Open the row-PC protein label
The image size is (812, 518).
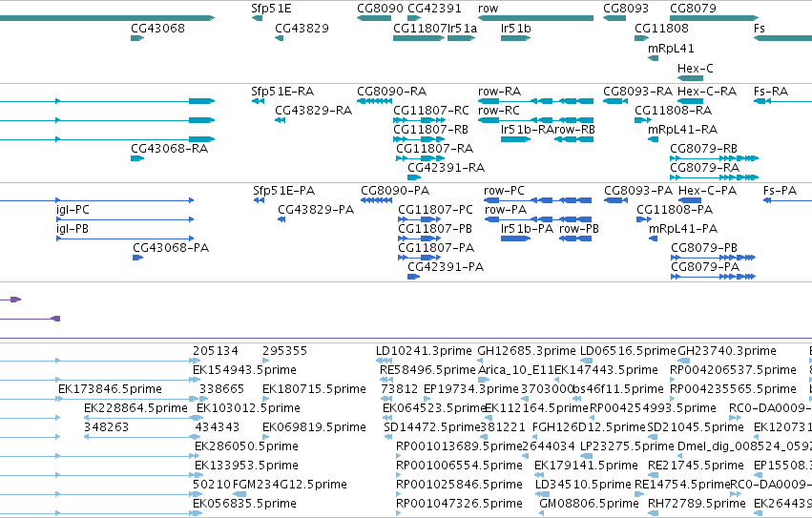pyautogui.click(x=504, y=191)
